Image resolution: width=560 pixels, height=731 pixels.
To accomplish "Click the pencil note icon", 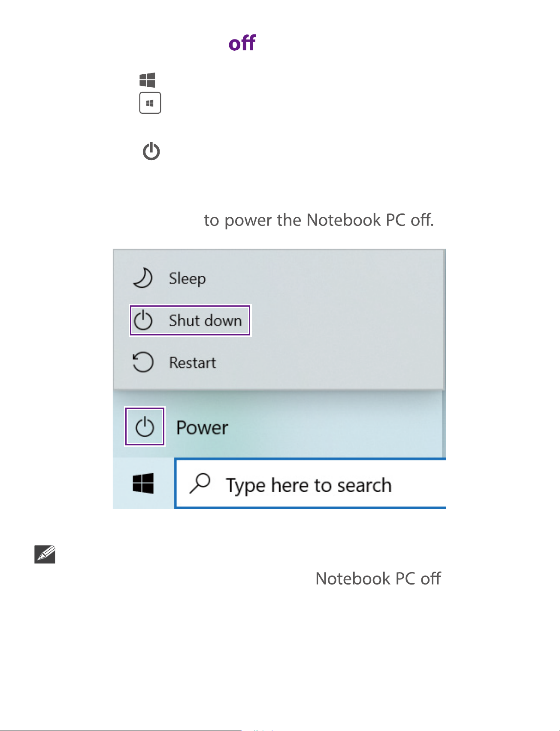I will pyautogui.click(x=45, y=554).
